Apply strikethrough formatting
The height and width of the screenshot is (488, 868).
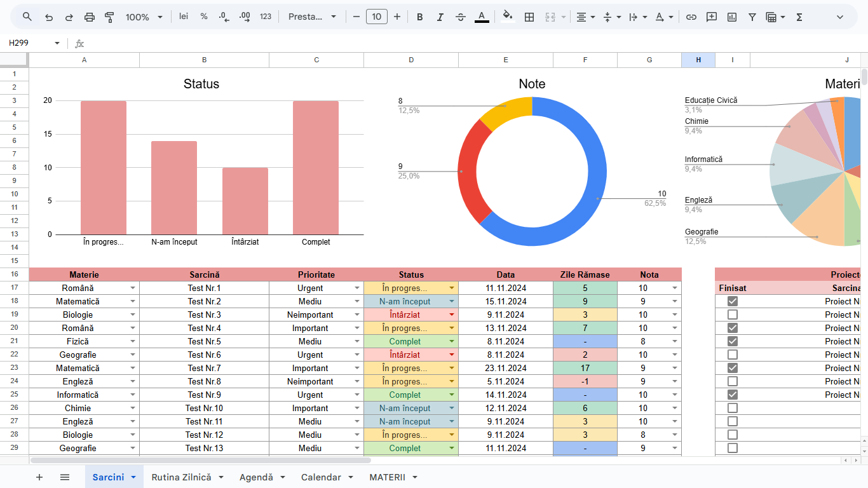[x=461, y=17]
